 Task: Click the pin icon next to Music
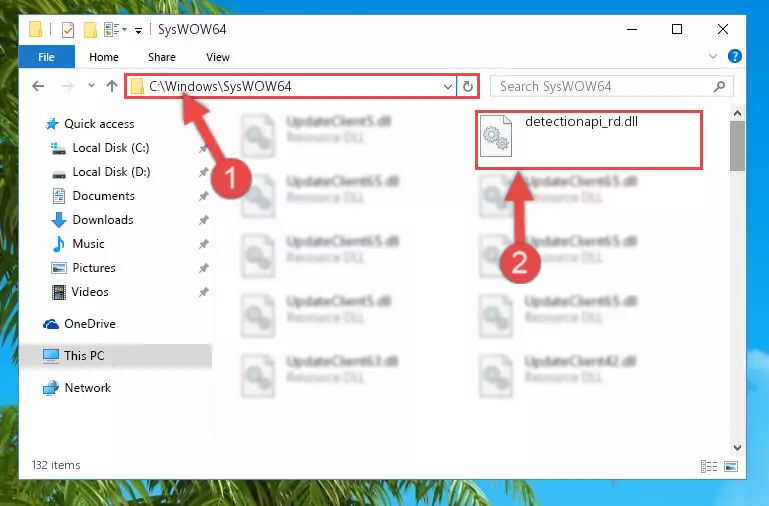[x=203, y=244]
